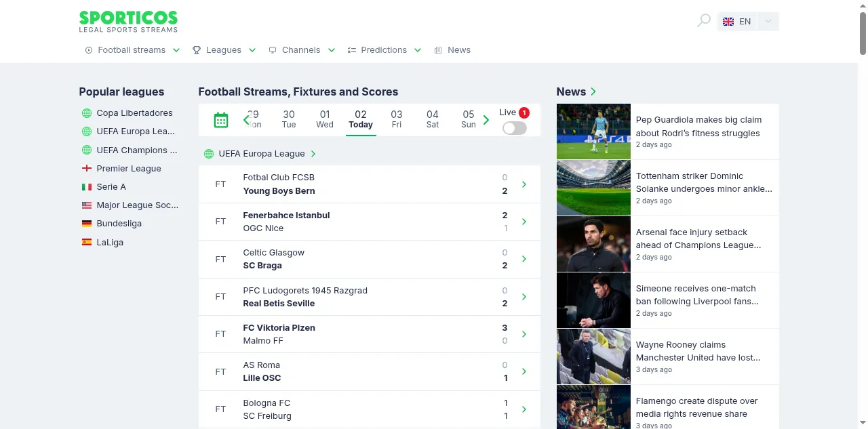Open Bologna vs Freiburg match arrow
The height and width of the screenshot is (429, 868).
click(x=524, y=409)
